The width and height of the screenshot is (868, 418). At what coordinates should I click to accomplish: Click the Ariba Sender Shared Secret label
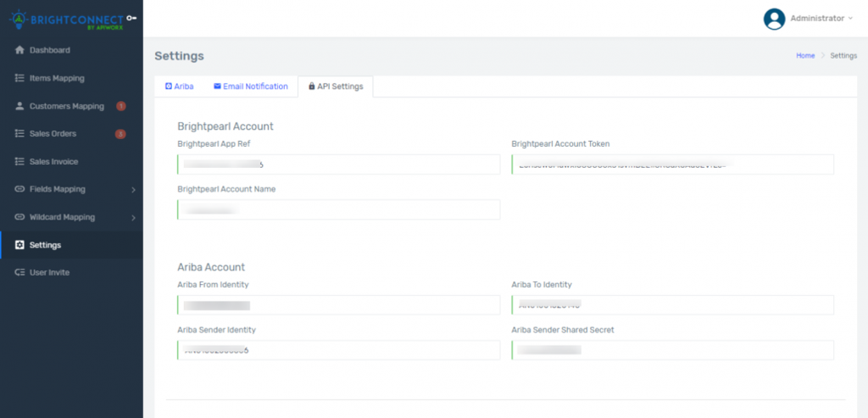coord(563,330)
